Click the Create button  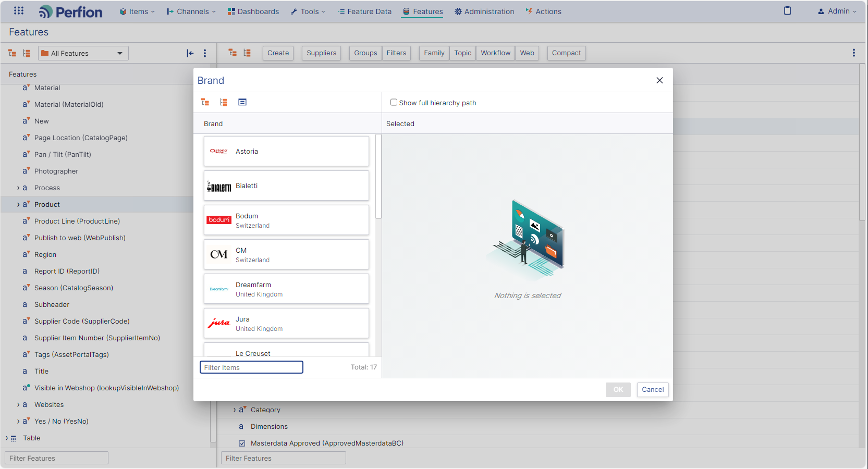click(x=278, y=53)
